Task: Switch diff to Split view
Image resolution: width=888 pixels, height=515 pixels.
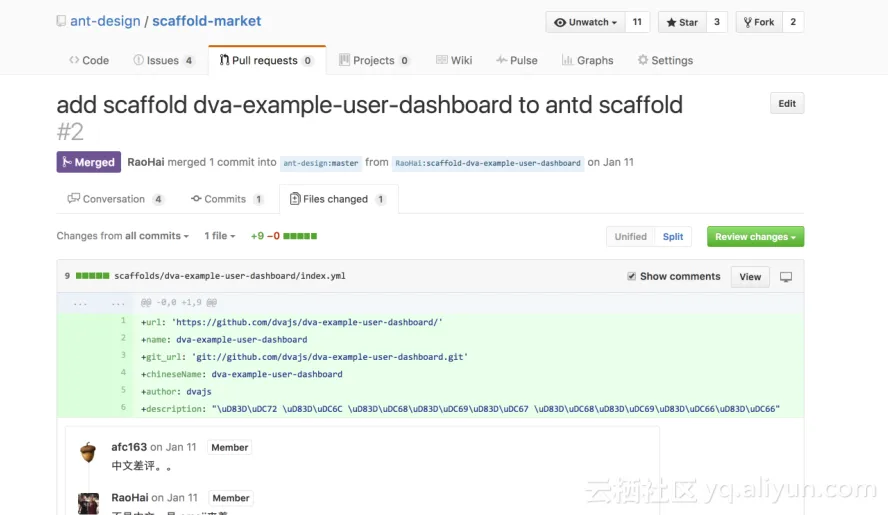Action: pos(673,237)
